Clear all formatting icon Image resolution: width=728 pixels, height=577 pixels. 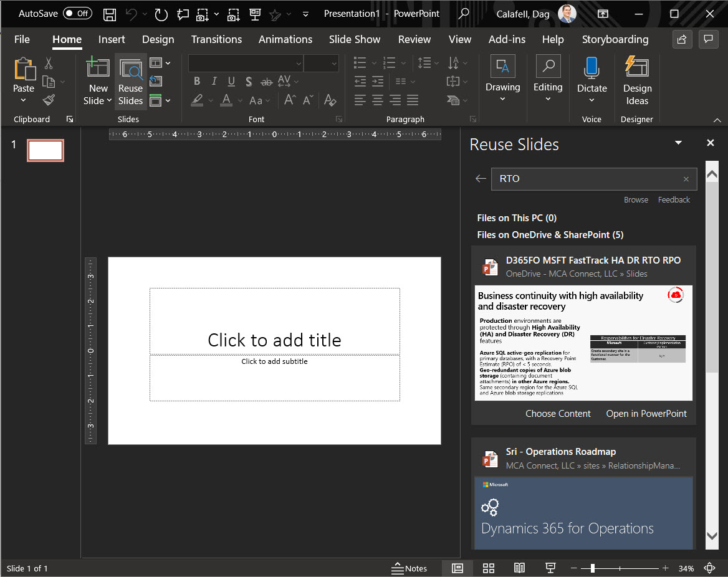click(330, 99)
